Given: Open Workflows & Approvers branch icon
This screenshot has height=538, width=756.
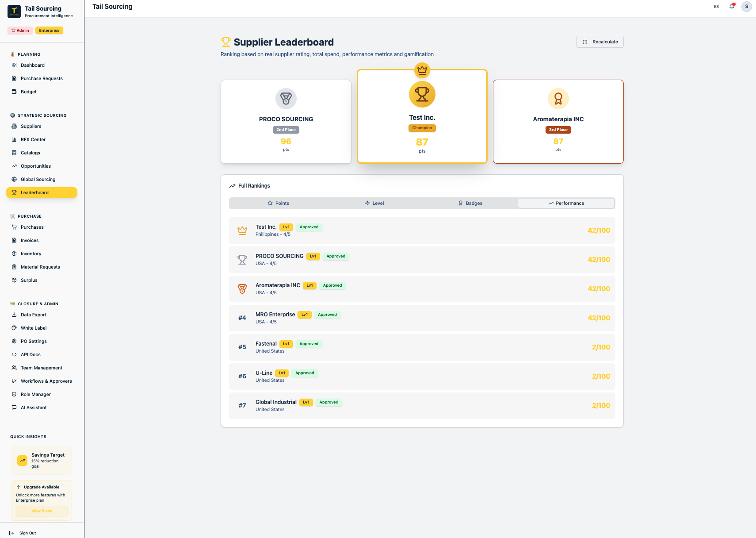Looking at the screenshot, I should coord(14,381).
